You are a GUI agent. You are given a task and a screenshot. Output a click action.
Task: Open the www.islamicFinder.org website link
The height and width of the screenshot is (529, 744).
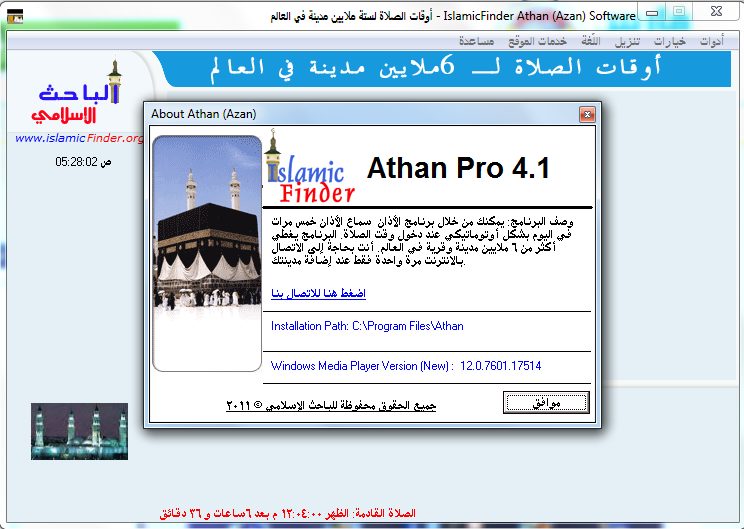click(x=79, y=138)
